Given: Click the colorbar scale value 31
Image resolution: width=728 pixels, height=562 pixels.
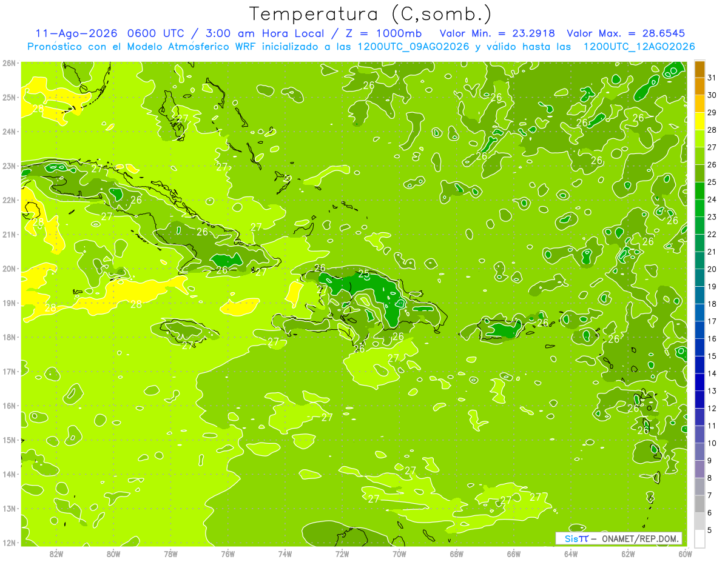Looking at the screenshot, I should tap(712, 77).
